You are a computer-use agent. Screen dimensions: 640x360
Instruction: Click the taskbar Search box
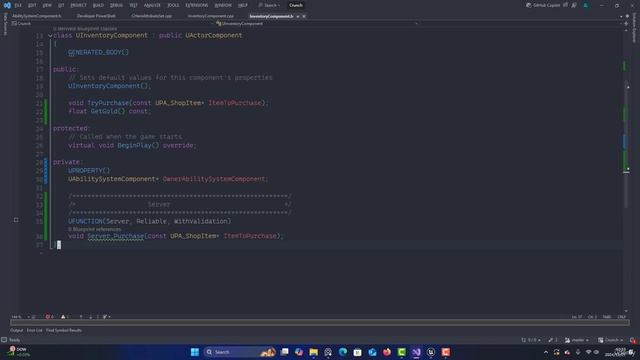pos(240,352)
